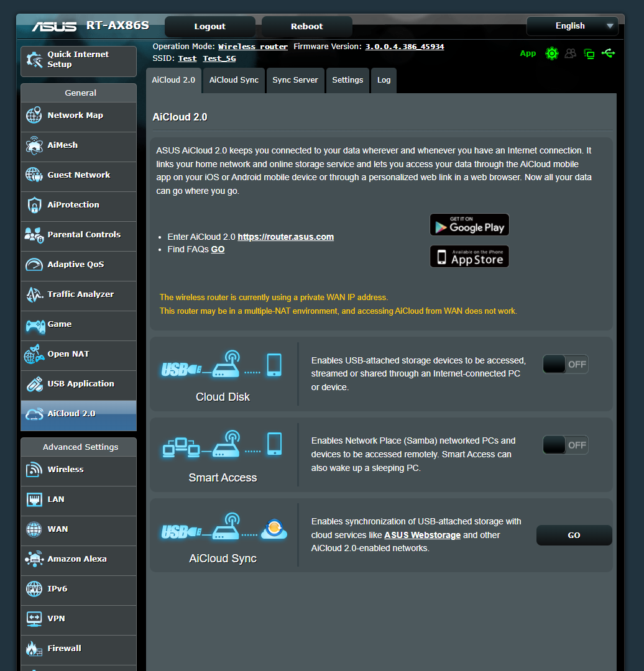Open the ASUS Webstorage link

(422, 536)
